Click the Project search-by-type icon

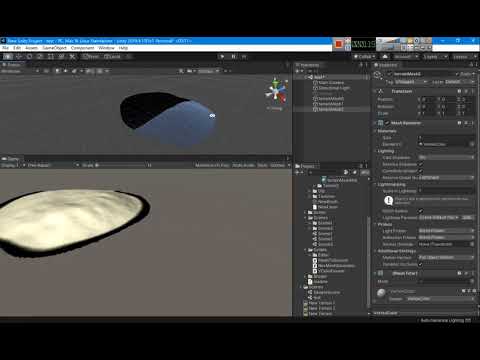click(346, 172)
